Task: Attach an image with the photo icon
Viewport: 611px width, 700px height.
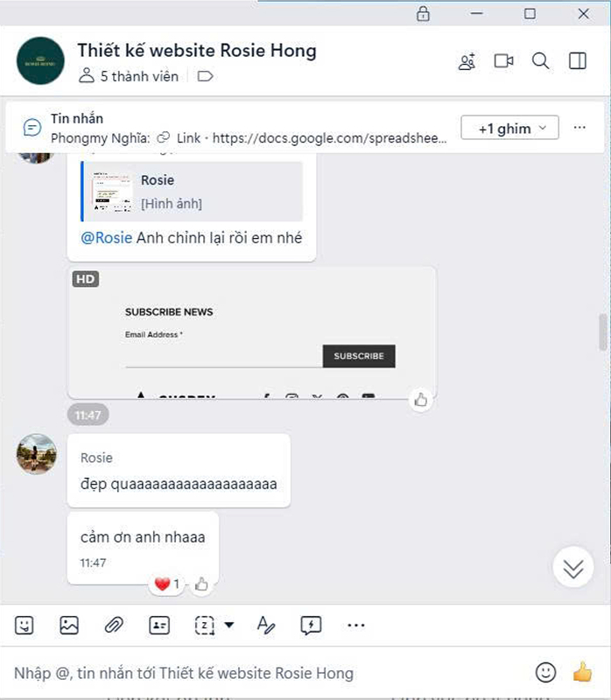Action: [x=69, y=625]
